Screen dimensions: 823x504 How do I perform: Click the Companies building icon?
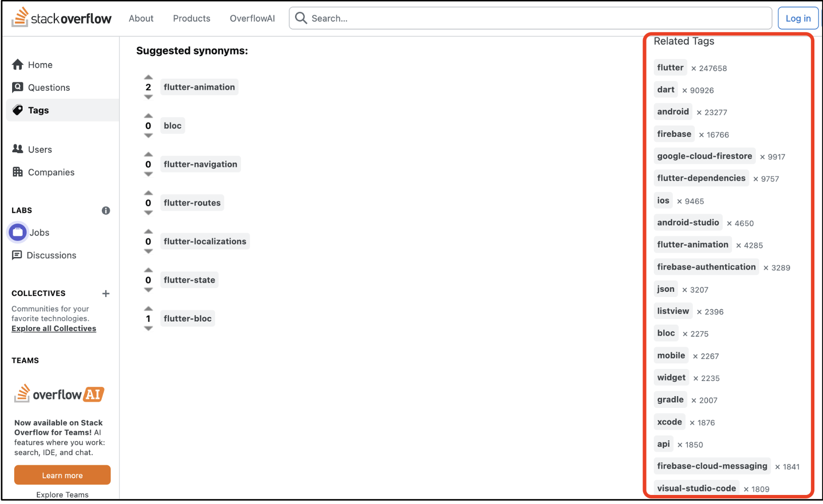pos(18,172)
